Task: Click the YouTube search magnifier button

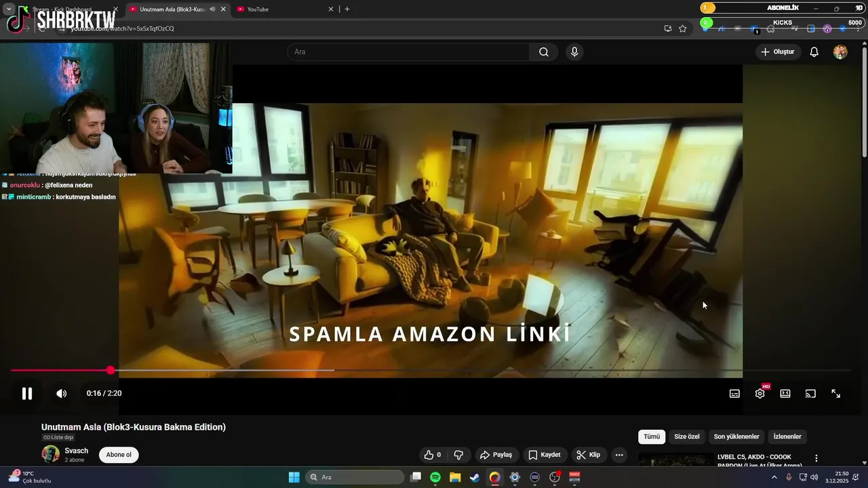Action: 544,52
